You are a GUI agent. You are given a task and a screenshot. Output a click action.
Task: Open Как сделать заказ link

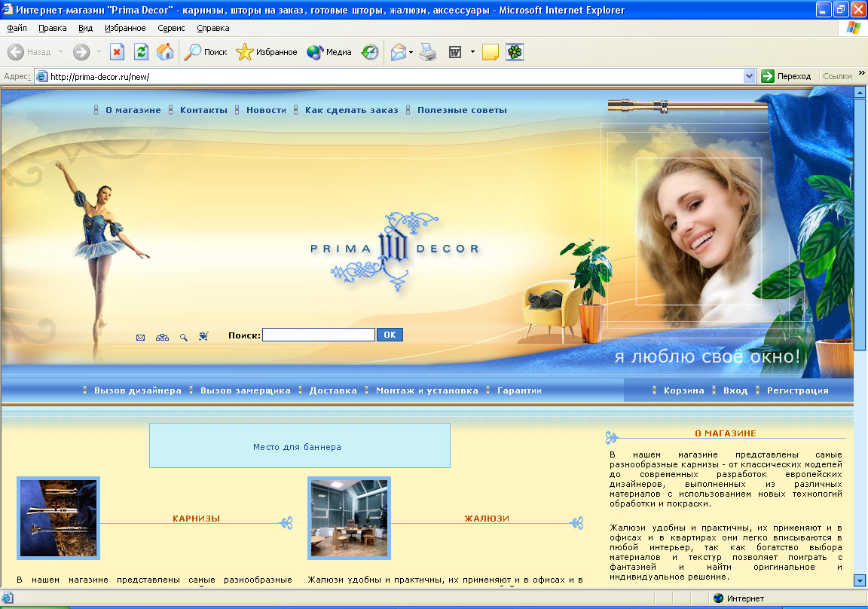coord(352,110)
